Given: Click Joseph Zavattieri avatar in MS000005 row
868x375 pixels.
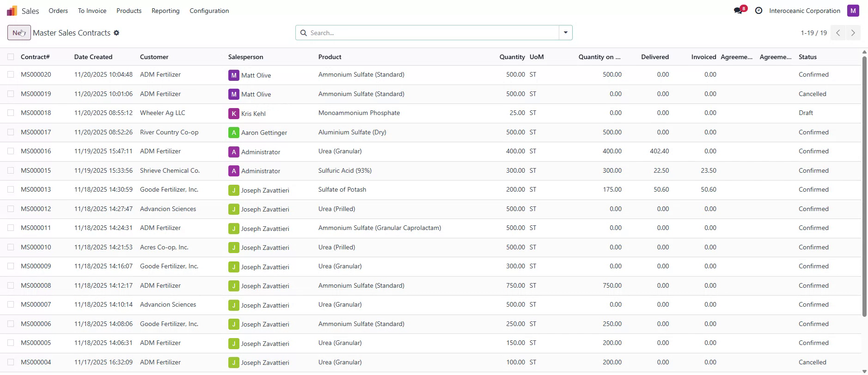Looking at the screenshot, I should 233,344.
